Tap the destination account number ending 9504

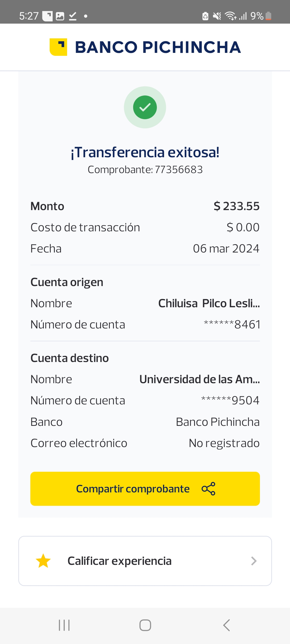click(x=230, y=401)
